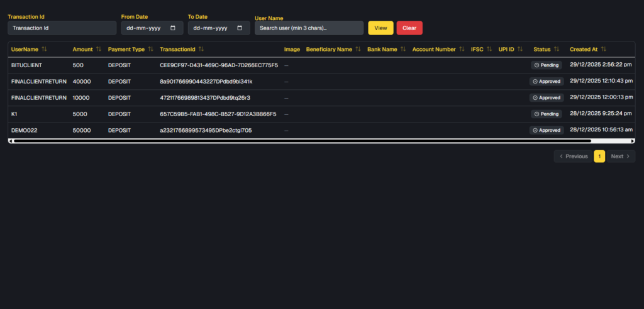This screenshot has width=644, height=309.
Task: Click the table's horizontal scrollbar
Action: 302,141
